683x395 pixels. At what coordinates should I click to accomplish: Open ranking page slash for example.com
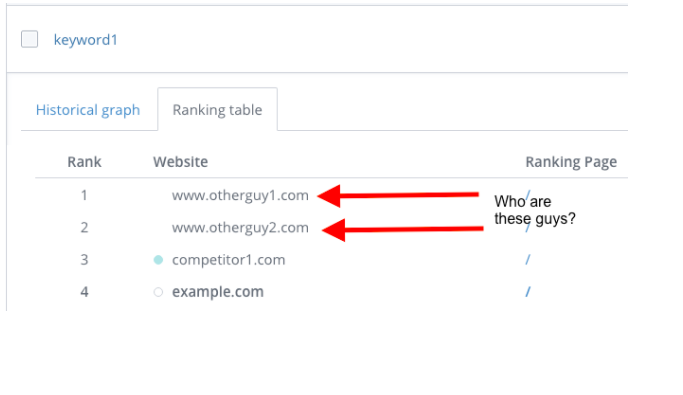527,292
